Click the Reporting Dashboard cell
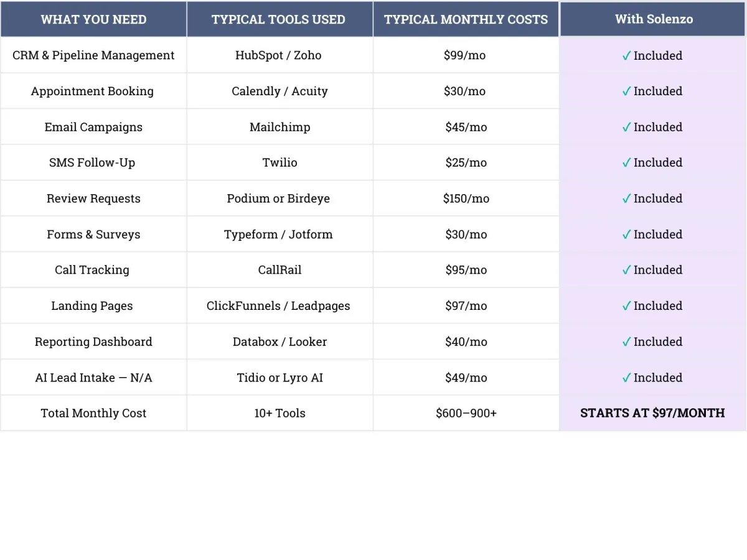 pos(93,342)
